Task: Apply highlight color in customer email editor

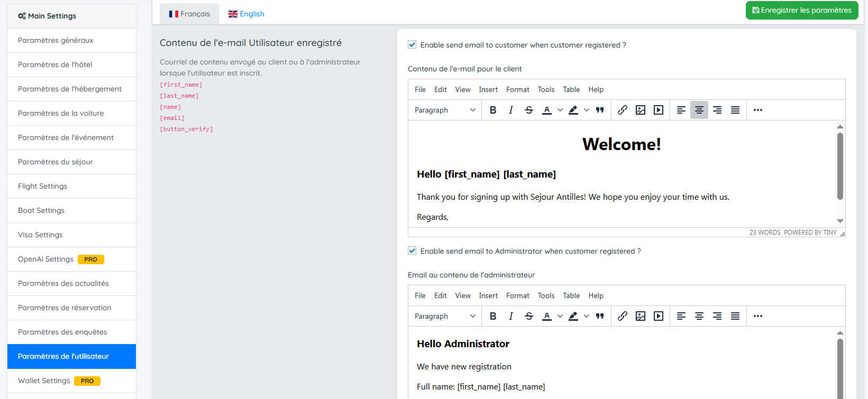Action: click(x=573, y=110)
